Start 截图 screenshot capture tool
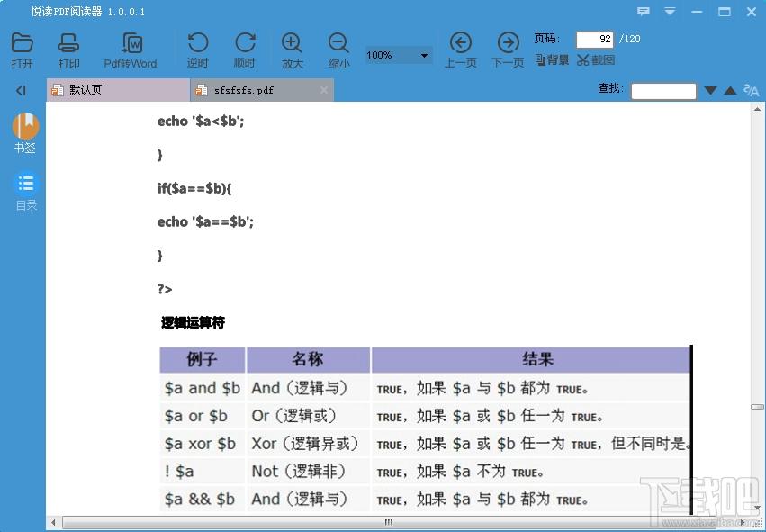This screenshot has height=532, width=766. pyautogui.click(x=596, y=59)
